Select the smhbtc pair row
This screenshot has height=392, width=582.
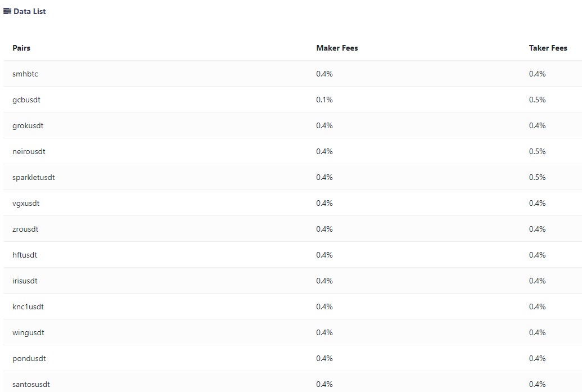(25, 74)
